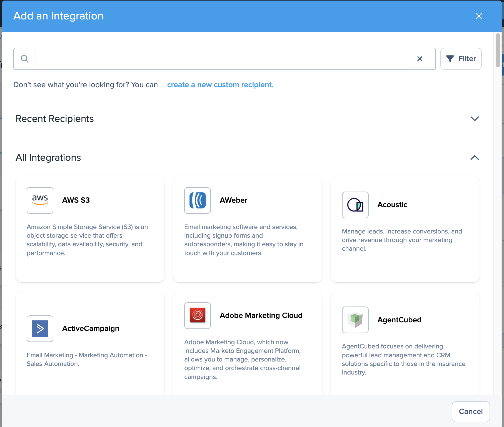Open the Filter options
Image resolution: width=504 pixels, height=427 pixels.
coord(461,59)
